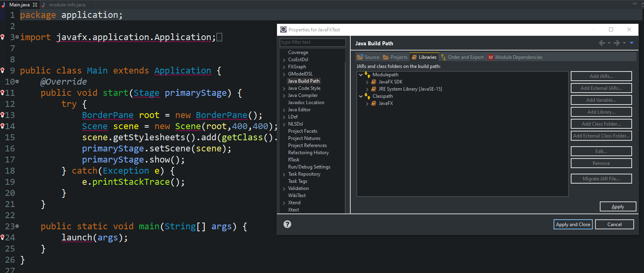The height and width of the screenshot is (273, 644).
Task: Select Javadoc Location in properties list
Action: (x=306, y=103)
